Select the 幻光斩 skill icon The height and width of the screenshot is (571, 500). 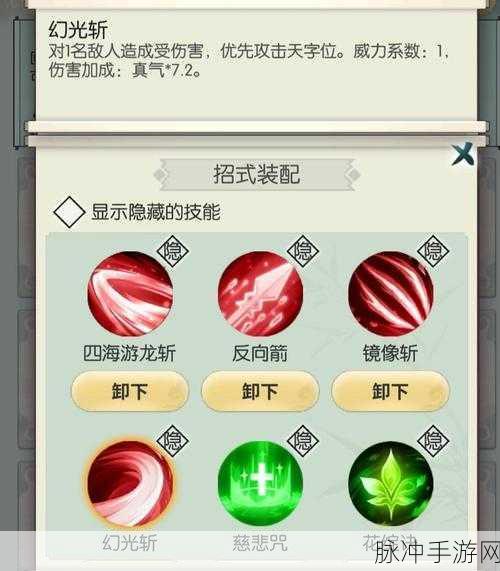click(x=130, y=483)
